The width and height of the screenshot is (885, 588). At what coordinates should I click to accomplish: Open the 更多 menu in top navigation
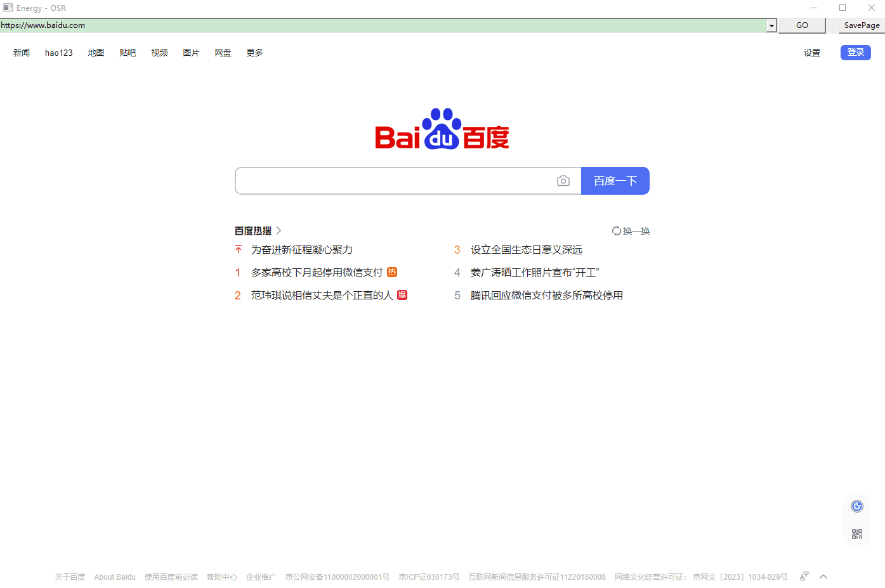click(254, 53)
